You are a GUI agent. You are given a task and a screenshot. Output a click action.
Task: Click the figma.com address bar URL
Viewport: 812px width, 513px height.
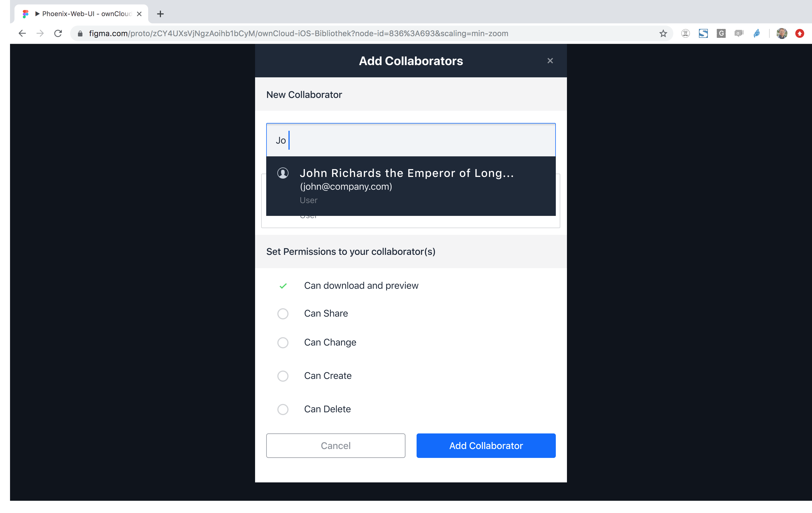tap(299, 33)
